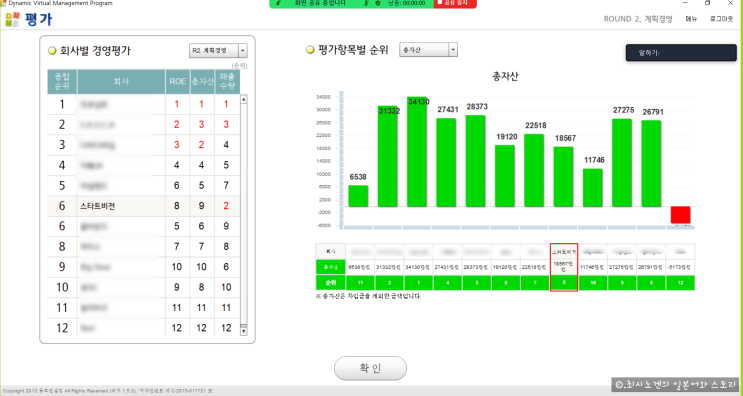
Task: Click the shield icon in sharing bar
Action: 378,3
